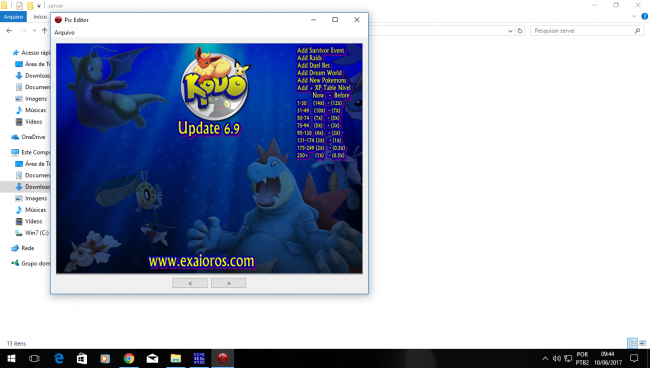Show hidden system tray icons
Image resolution: width=650 pixels, height=368 pixels.
pos(545,358)
